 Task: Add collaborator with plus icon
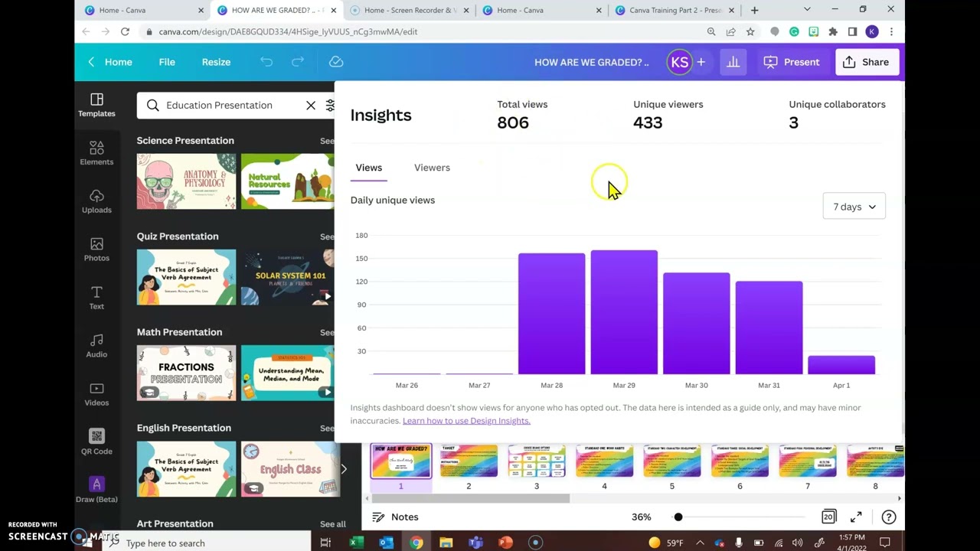tap(701, 62)
